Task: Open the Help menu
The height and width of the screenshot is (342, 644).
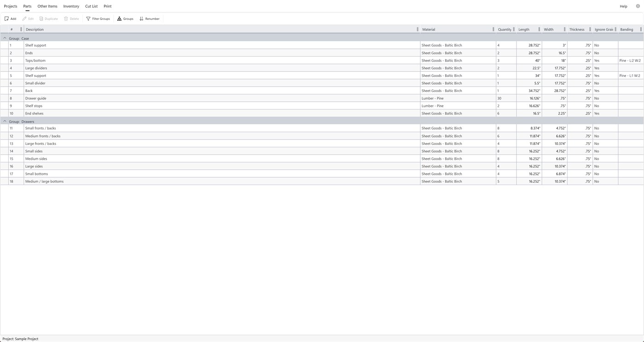Action: point(623,6)
